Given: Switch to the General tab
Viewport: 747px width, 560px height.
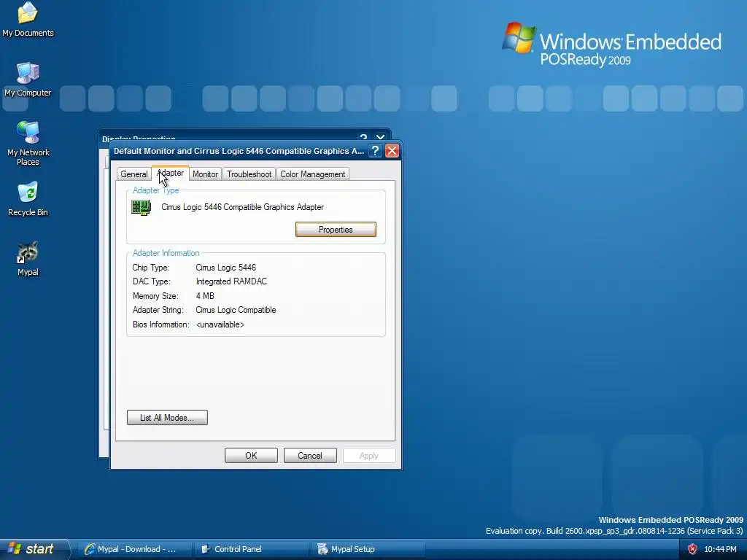Looking at the screenshot, I should coord(134,174).
